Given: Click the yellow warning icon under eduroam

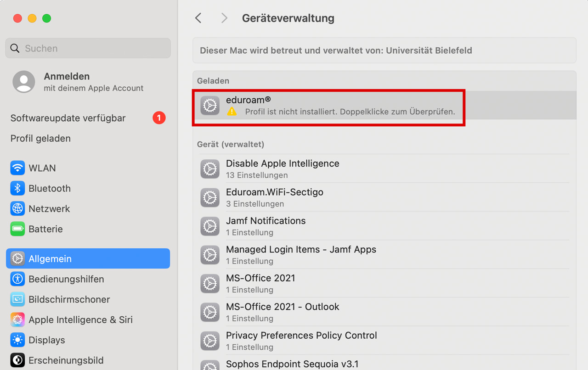Looking at the screenshot, I should tap(232, 112).
